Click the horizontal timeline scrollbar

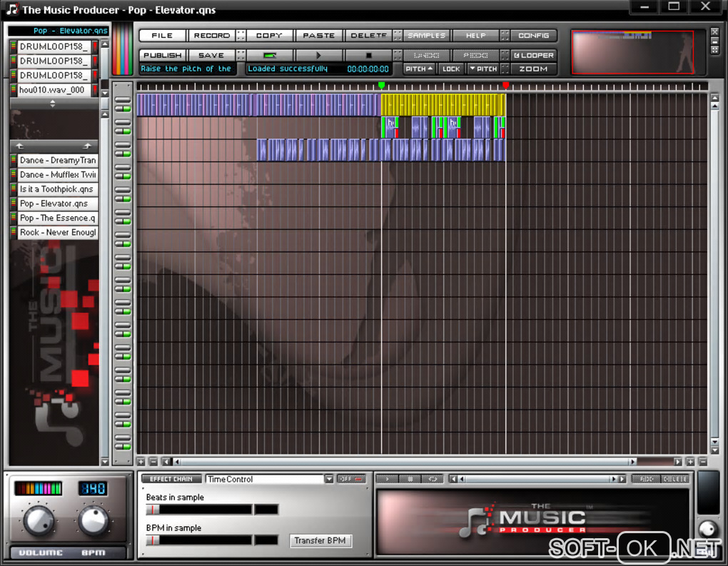click(x=404, y=462)
